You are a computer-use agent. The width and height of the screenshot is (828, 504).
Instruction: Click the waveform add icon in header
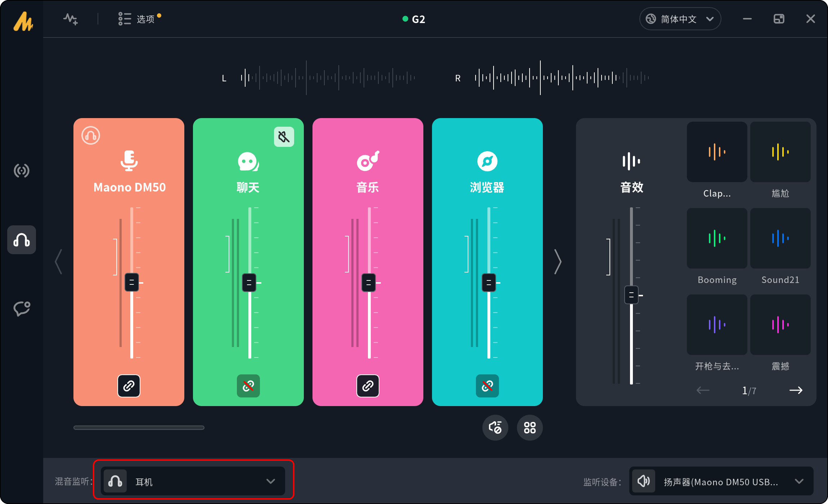pyautogui.click(x=71, y=19)
